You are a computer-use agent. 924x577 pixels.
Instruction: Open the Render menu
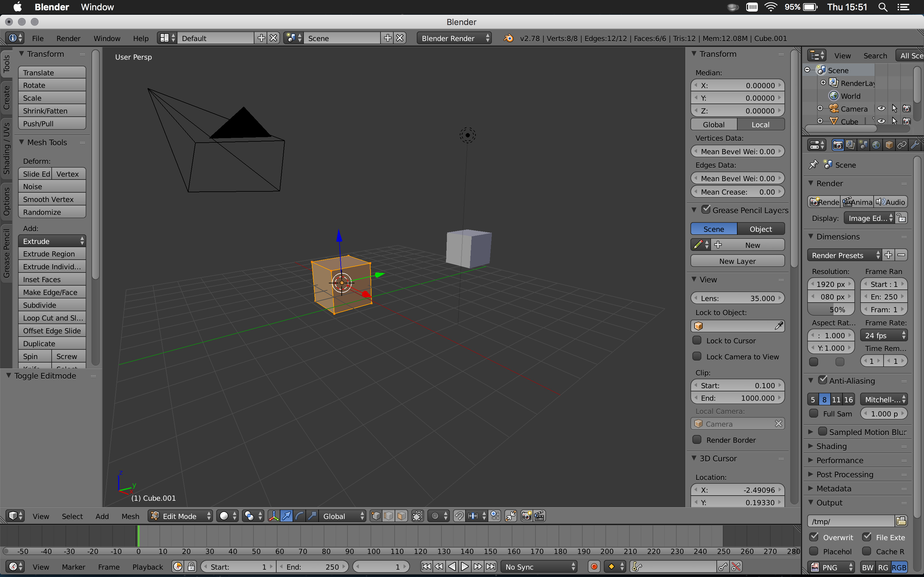point(68,38)
